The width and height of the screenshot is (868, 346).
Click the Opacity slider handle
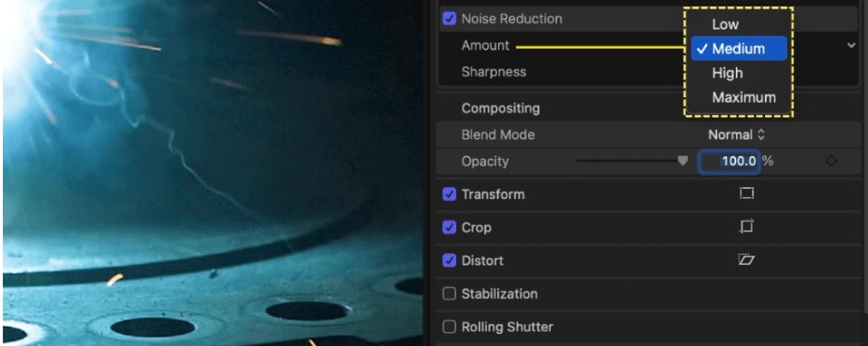tap(684, 161)
